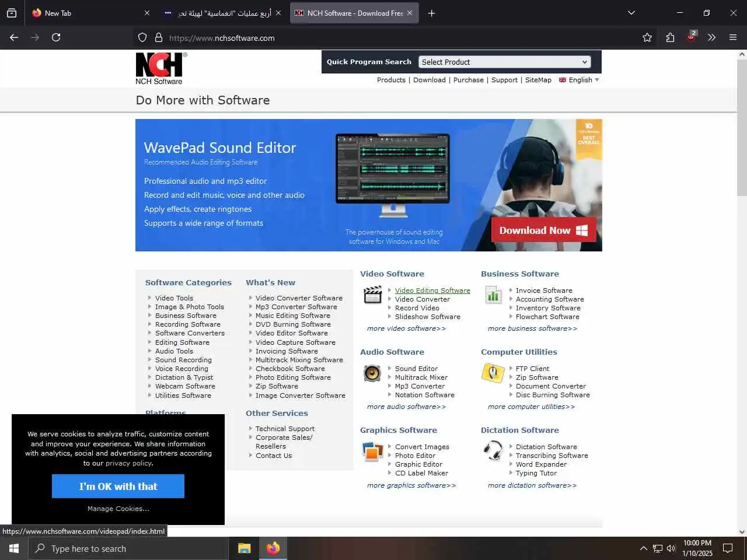Open the Products menu link
Viewport: 747px width, 560px height.
click(391, 80)
